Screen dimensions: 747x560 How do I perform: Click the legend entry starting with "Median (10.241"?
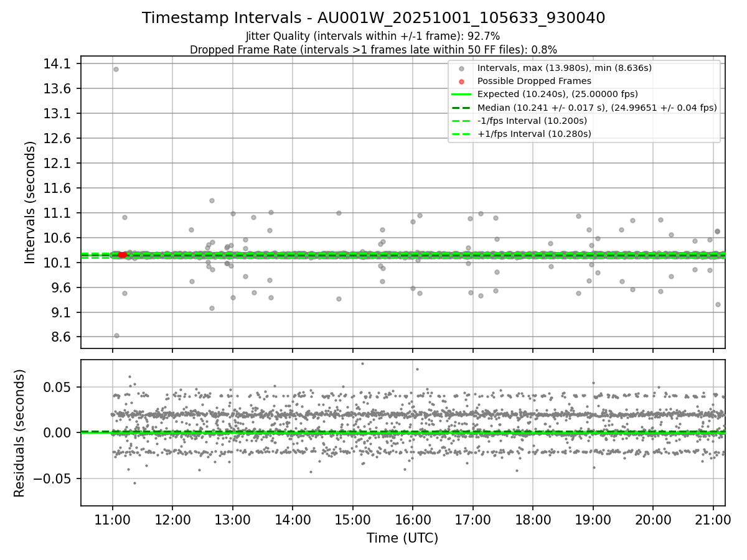pos(597,108)
